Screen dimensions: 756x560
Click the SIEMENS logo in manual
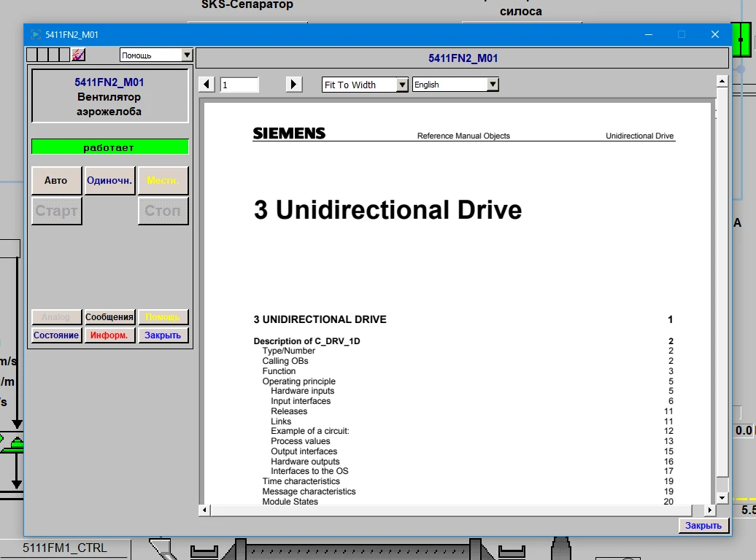click(289, 133)
